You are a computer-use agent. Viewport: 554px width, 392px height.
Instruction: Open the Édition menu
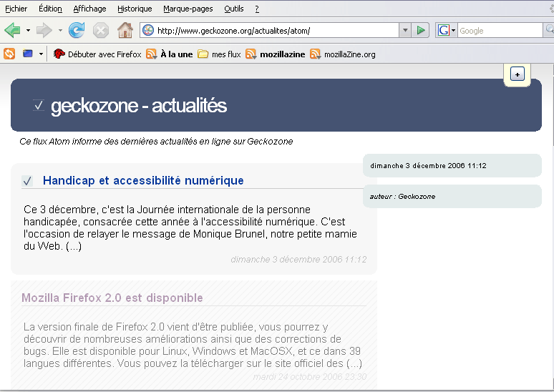[50, 9]
